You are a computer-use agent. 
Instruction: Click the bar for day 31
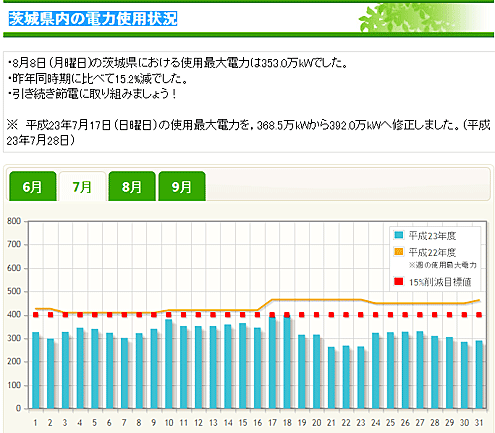point(479,375)
